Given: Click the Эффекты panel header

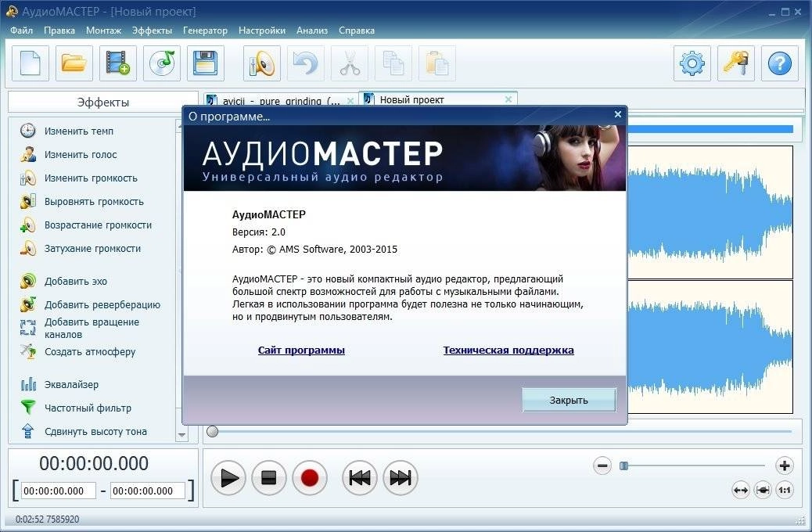Looking at the screenshot, I should point(102,102).
